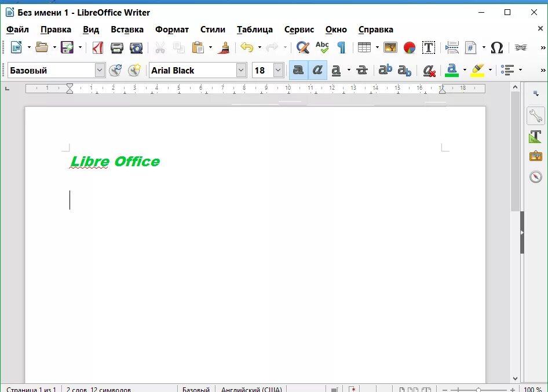Toggle bold formatting
The image size is (548, 392).
click(x=298, y=70)
